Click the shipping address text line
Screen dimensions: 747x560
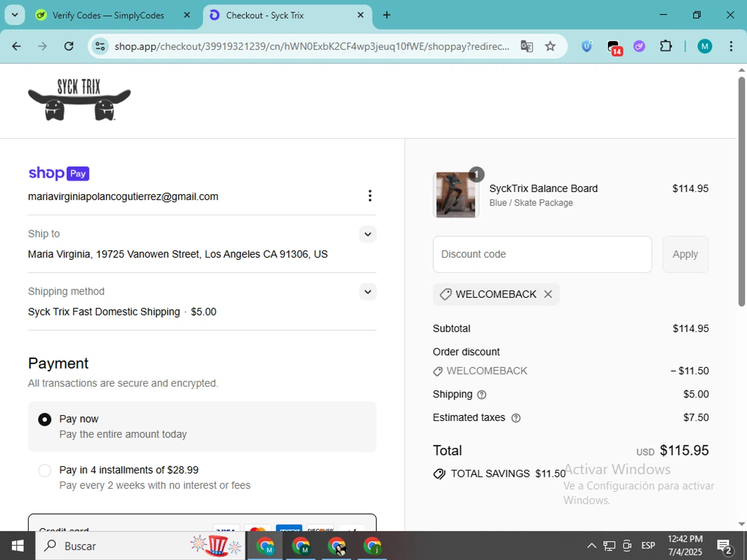(178, 254)
